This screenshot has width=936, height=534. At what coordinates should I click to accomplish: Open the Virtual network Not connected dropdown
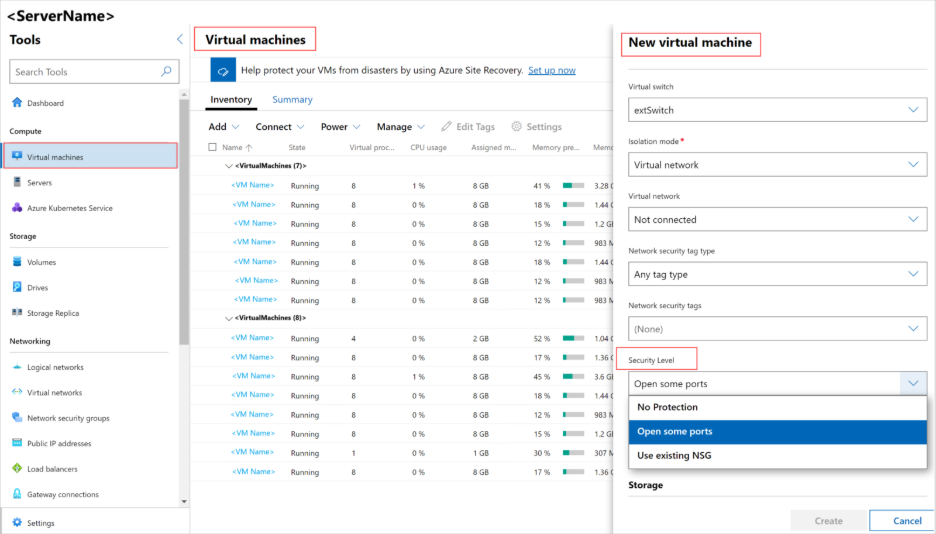pos(777,220)
